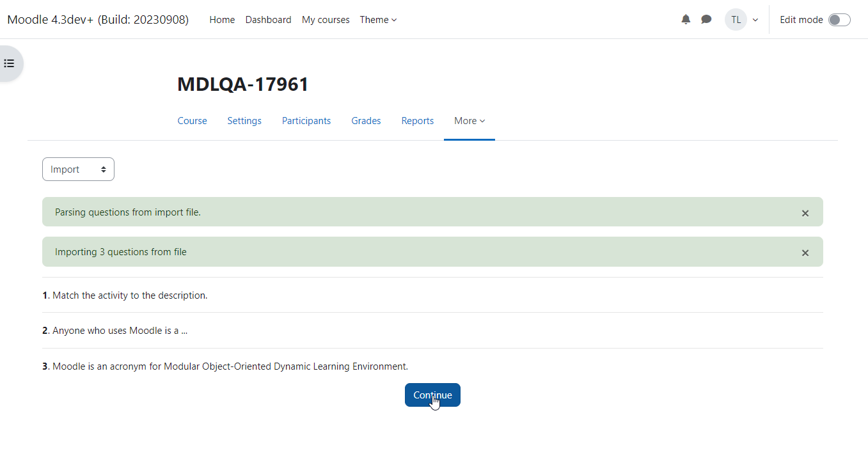The height and width of the screenshot is (456, 868).
Task: Open the messaging drawer speech-bubble icon
Action: click(706, 19)
